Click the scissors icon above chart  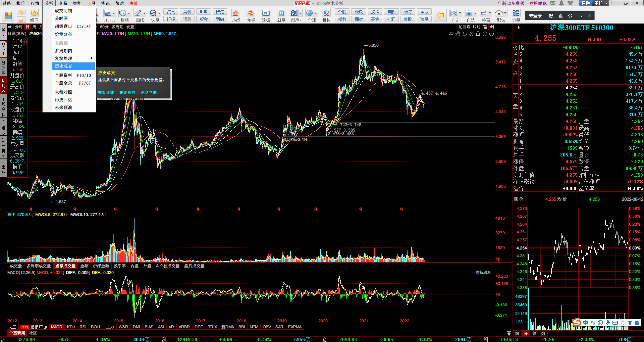point(471,34)
